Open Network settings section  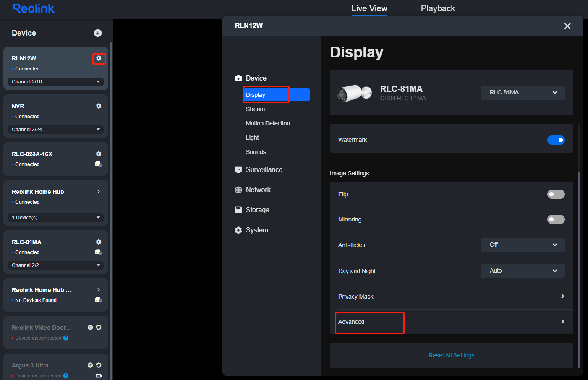253,190
